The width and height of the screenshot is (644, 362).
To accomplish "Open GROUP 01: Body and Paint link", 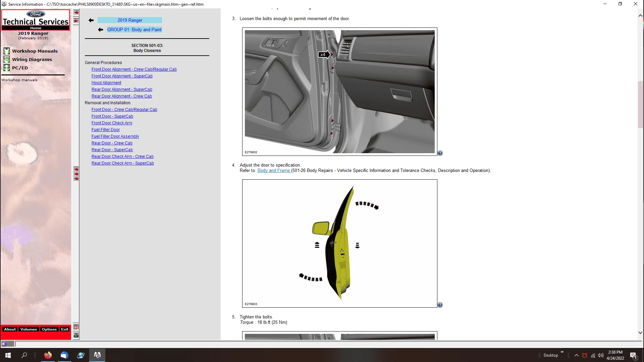I will click(x=134, y=29).
